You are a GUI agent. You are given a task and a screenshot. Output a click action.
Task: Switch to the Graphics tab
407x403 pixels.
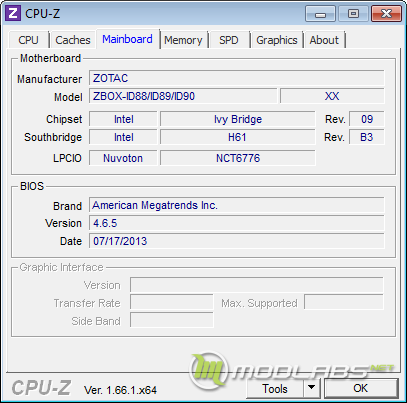277,40
